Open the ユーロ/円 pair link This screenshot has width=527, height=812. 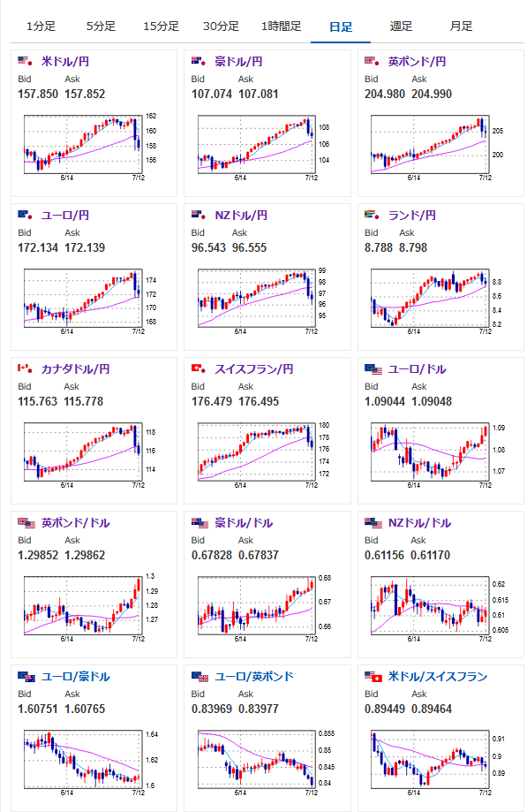pyautogui.click(x=65, y=216)
